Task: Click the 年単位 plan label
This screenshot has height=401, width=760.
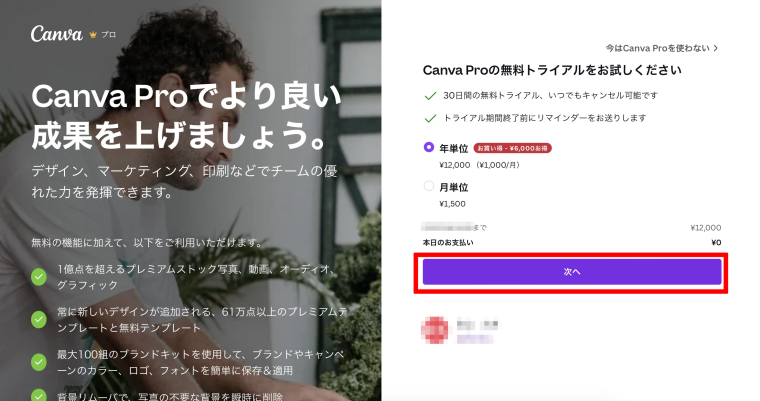Action: tap(454, 148)
